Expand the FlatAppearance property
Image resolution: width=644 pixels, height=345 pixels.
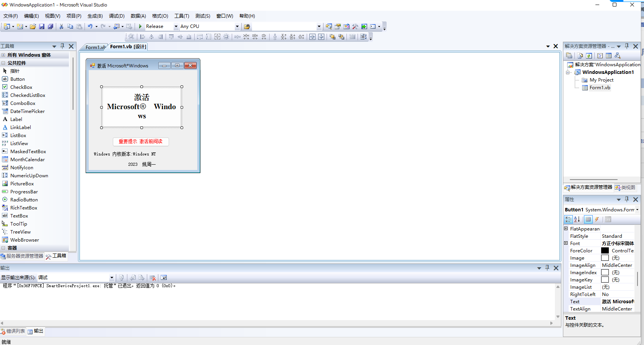point(566,229)
